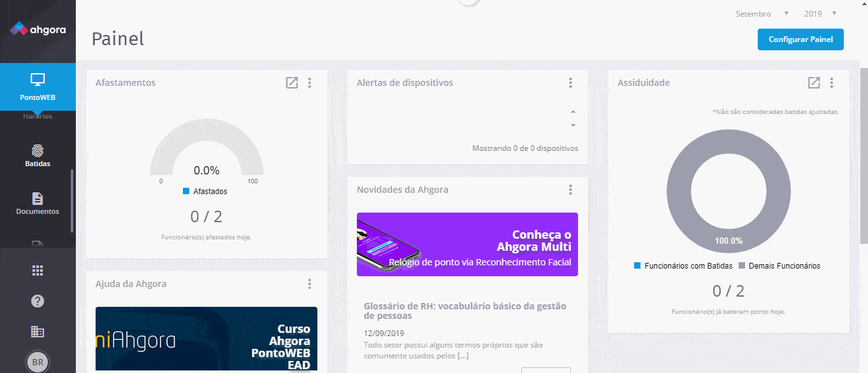Screen dimensions: 868x373
Task: Go to next device alert arrow
Action: point(573,125)
